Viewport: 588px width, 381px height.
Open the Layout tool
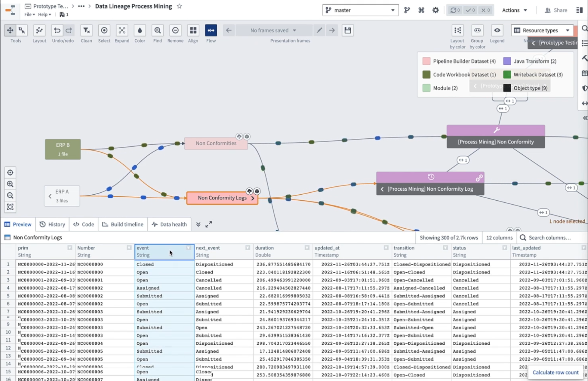39,30
